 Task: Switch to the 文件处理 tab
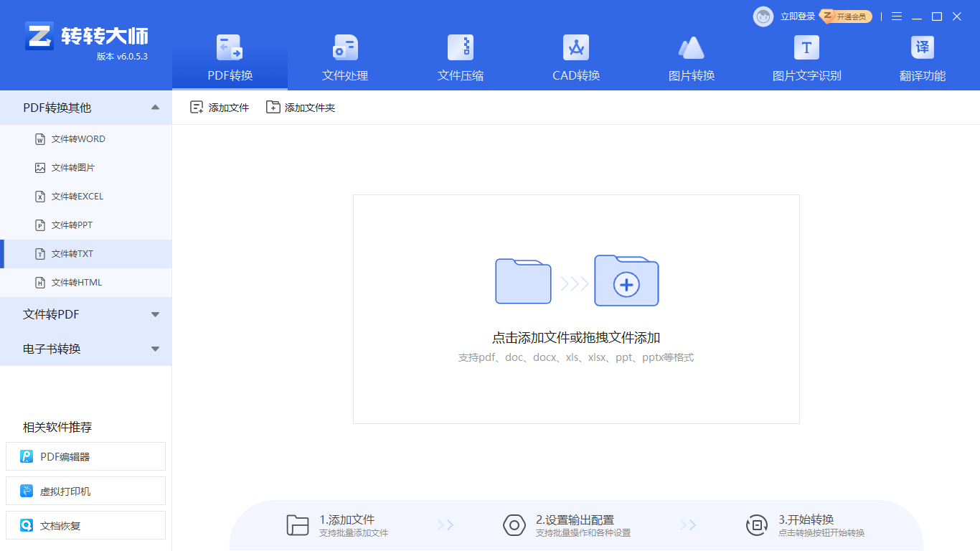pyautogui.click(x=345, y=59)
